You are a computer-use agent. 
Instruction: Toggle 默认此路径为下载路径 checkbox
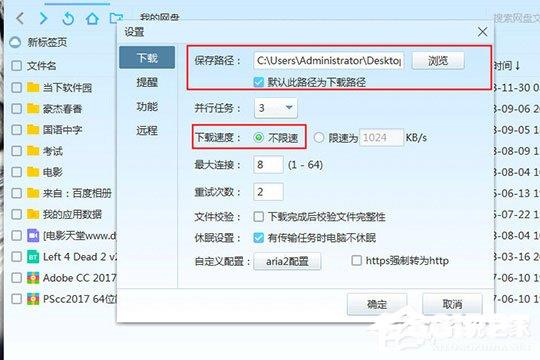[x=258, y=82]
